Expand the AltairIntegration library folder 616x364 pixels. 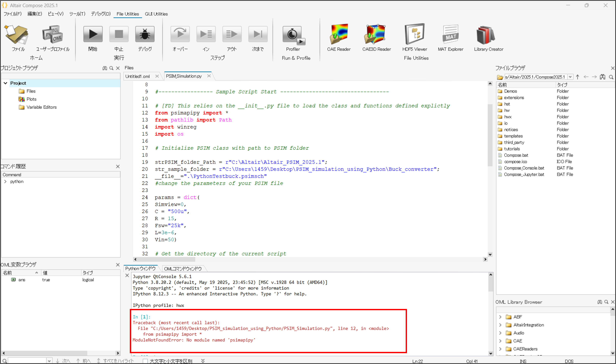click(x=500, y=325)
